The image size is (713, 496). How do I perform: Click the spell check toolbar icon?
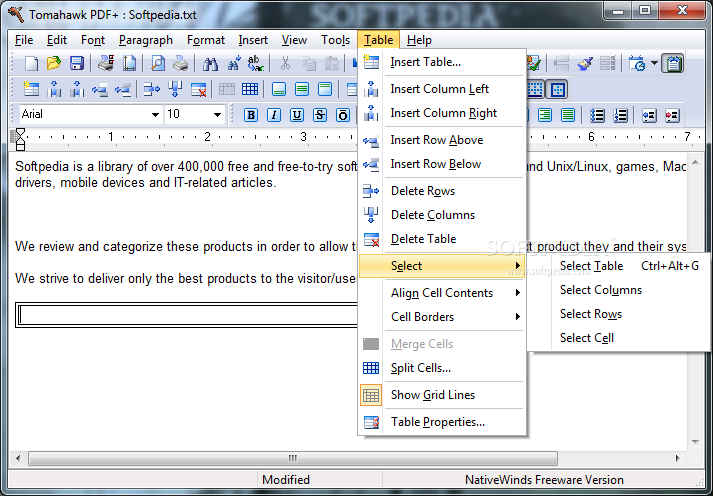tap(534, 63)
